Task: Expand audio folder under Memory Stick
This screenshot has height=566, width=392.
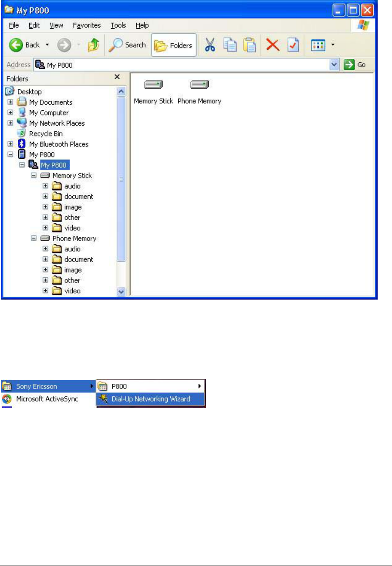Action: 45,186
